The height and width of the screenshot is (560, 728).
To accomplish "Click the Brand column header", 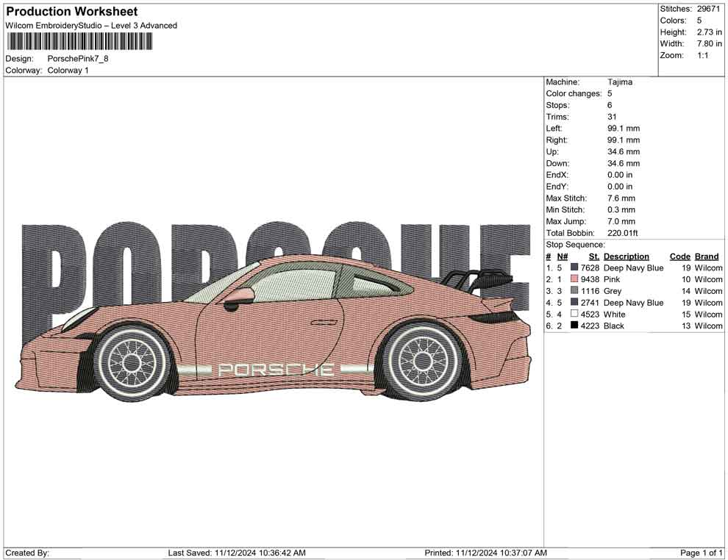I will pos(707,256).
